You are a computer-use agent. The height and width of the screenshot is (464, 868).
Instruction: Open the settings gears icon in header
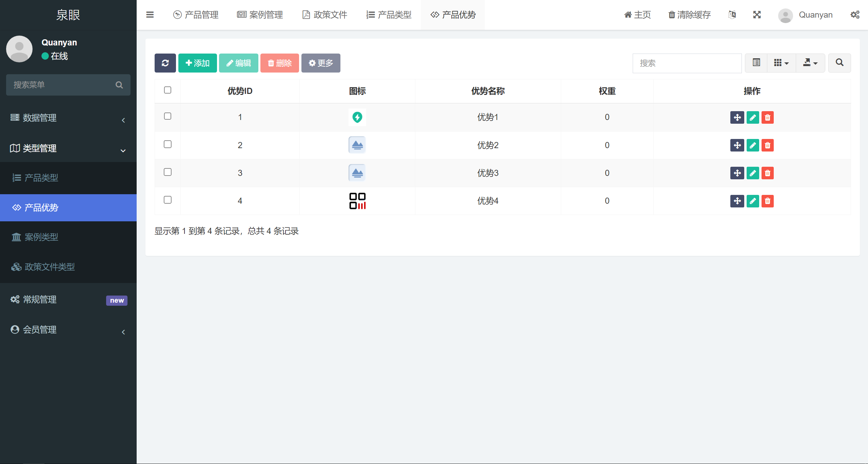click(855, 15)
